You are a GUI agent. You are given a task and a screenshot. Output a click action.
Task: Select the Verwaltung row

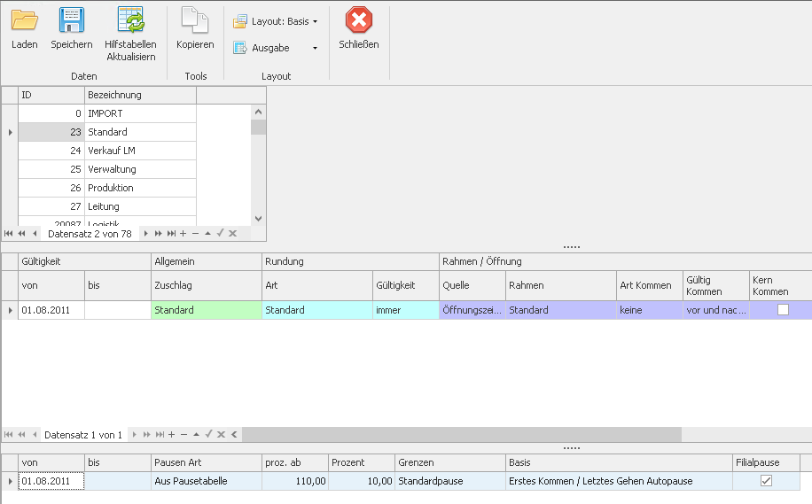click(x=112, y=169)
